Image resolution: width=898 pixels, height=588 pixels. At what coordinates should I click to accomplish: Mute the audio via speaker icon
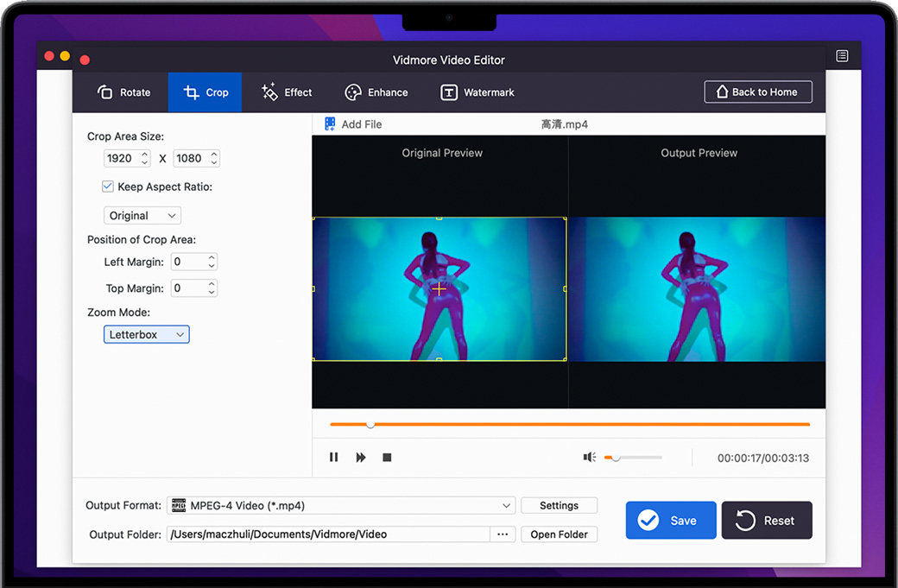click(590, 458)
